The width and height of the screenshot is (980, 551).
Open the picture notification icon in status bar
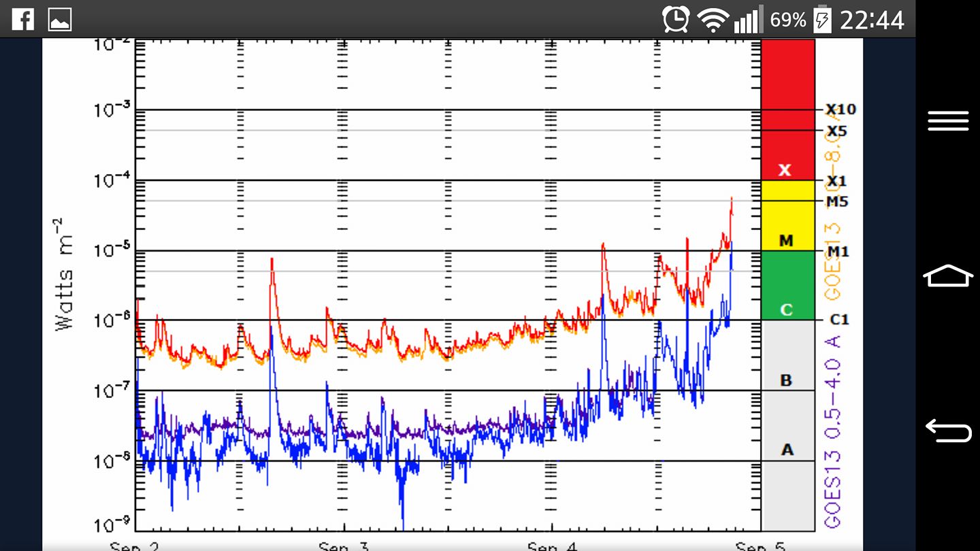(x=60, y=20)
